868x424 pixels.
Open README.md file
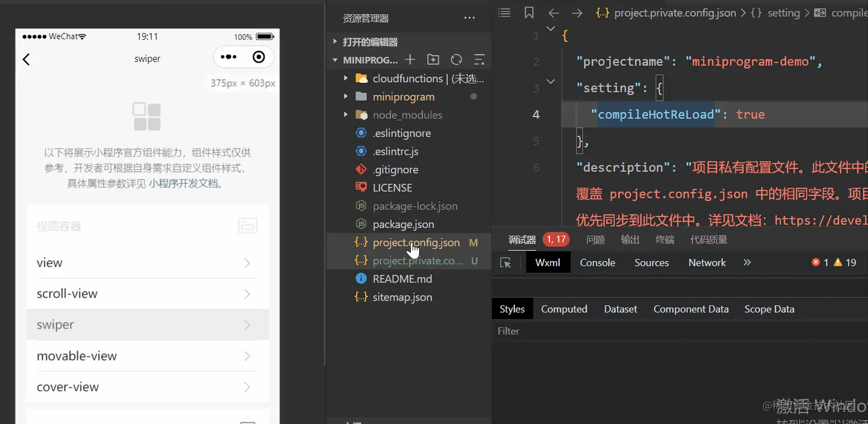click(x=409, y=279)
